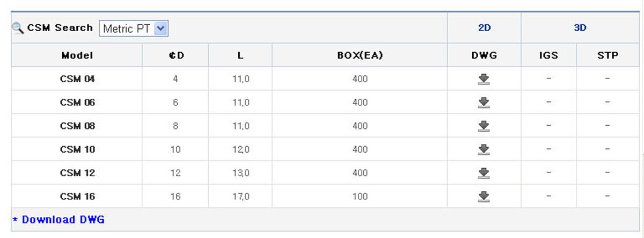644x238 pixels.
Task: Click the Model column header
Action: [x=77, y=55]
